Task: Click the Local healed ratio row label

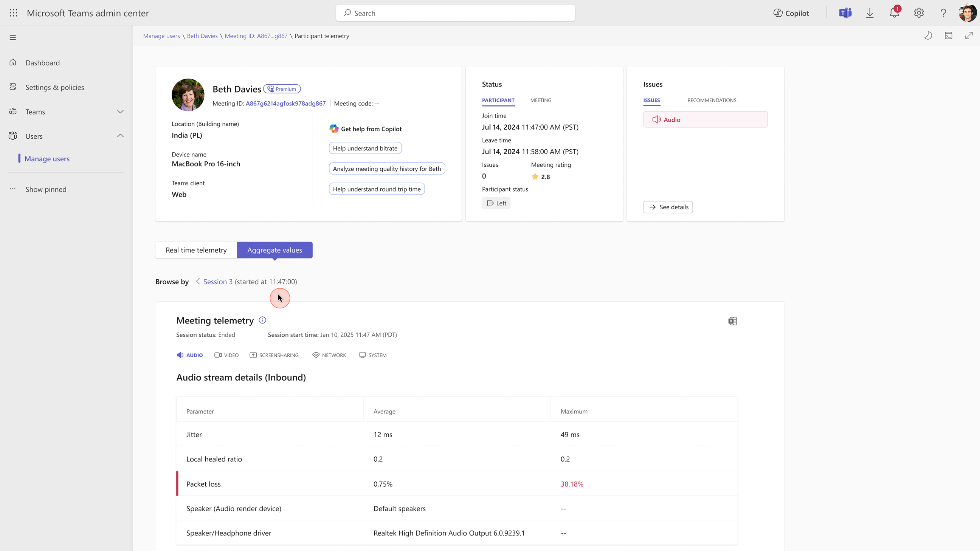Action: (214, 459)
